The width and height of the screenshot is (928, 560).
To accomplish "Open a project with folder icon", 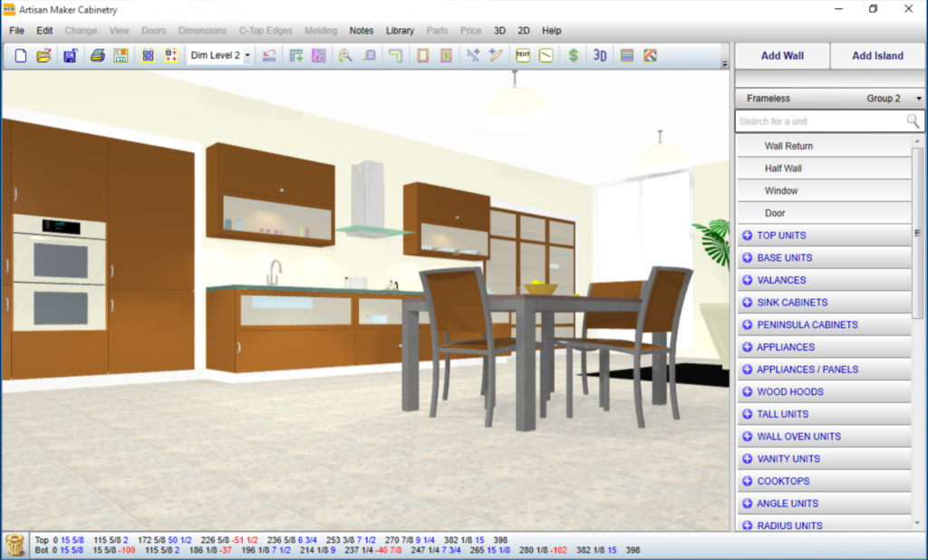I will click(43, 55).
